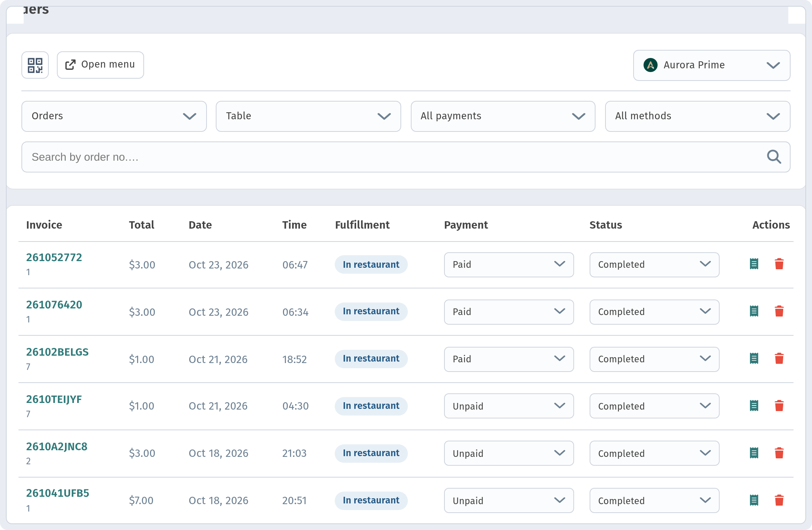View receipt icon for order 261076420
This screenshot has height=530, width=812.
(x=754, y=311)
